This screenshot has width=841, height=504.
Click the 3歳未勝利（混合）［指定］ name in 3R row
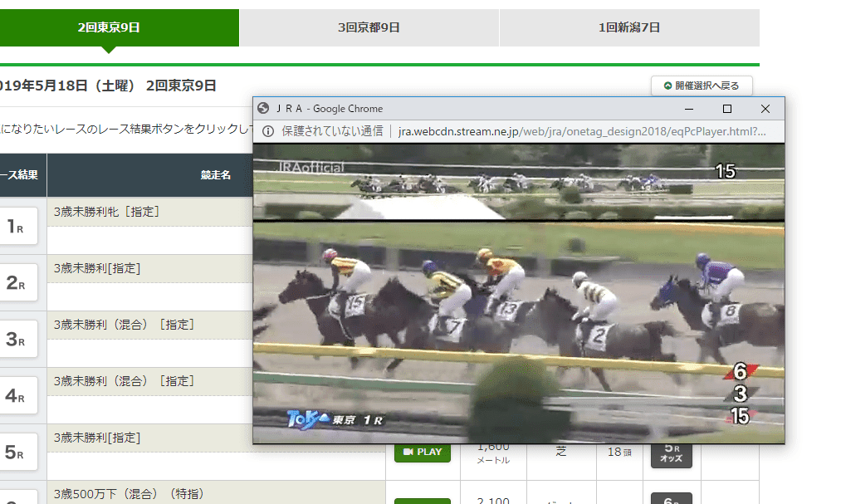(124, 325)
